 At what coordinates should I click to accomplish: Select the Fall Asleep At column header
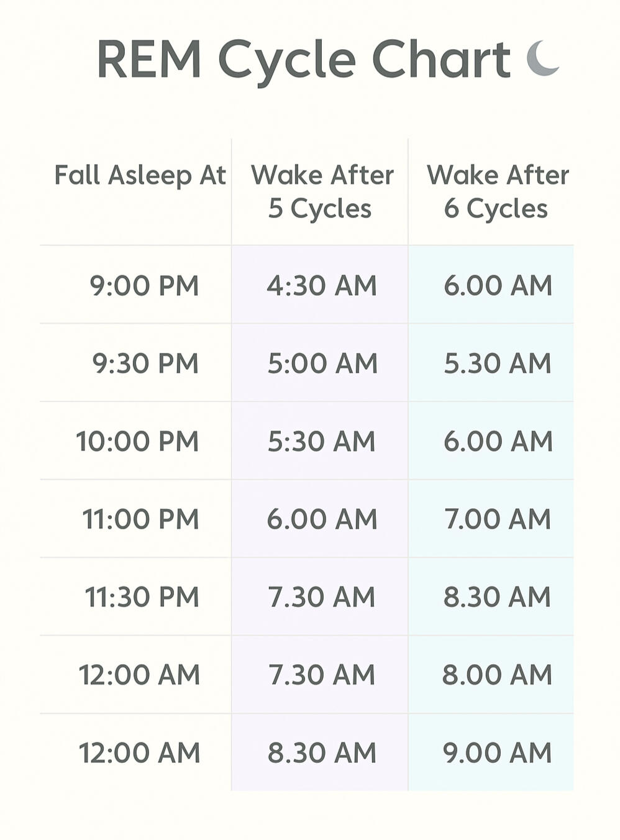(140, 175)
